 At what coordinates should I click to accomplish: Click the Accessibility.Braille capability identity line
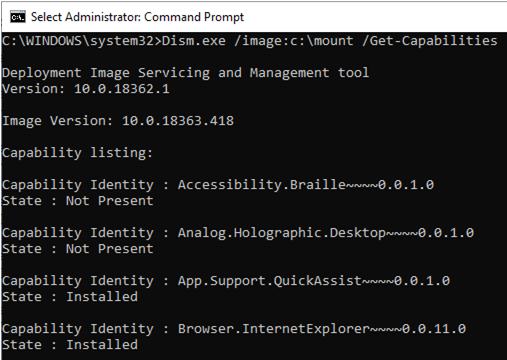[218, 185]
